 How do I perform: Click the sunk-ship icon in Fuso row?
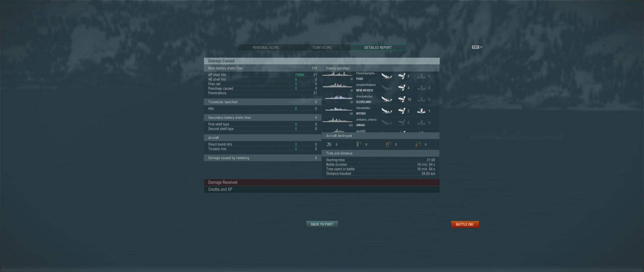coord(387,76)
